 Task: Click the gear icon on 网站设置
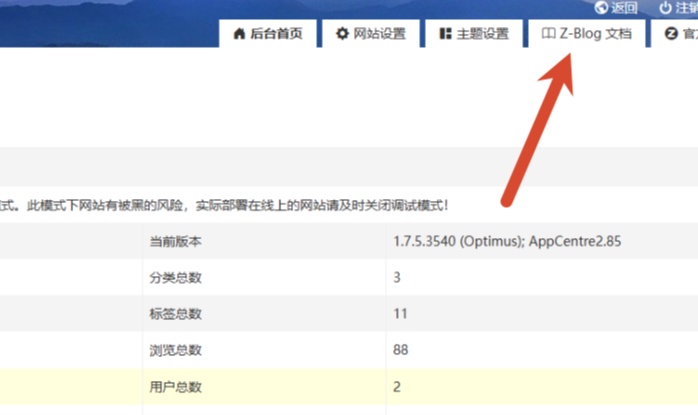[342, 33]
